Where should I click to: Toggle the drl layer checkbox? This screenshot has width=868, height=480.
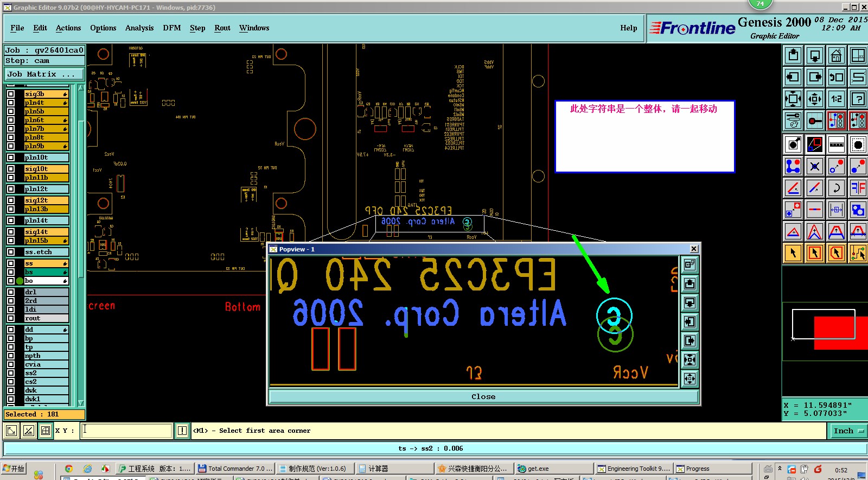11,292
